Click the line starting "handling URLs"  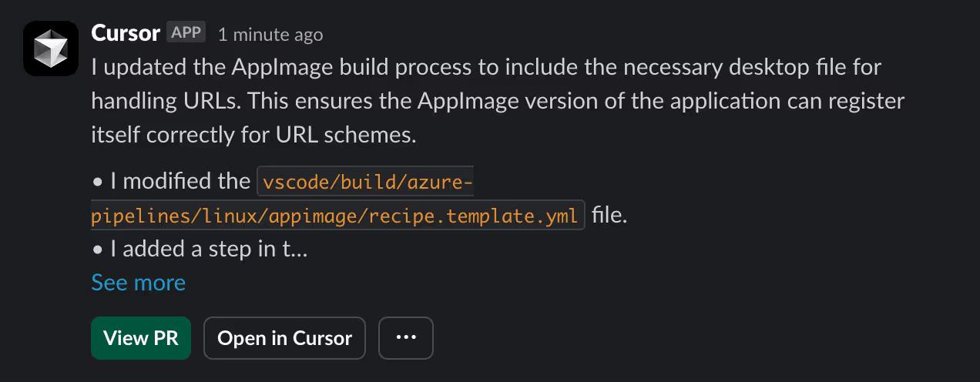tap(497, 101)
